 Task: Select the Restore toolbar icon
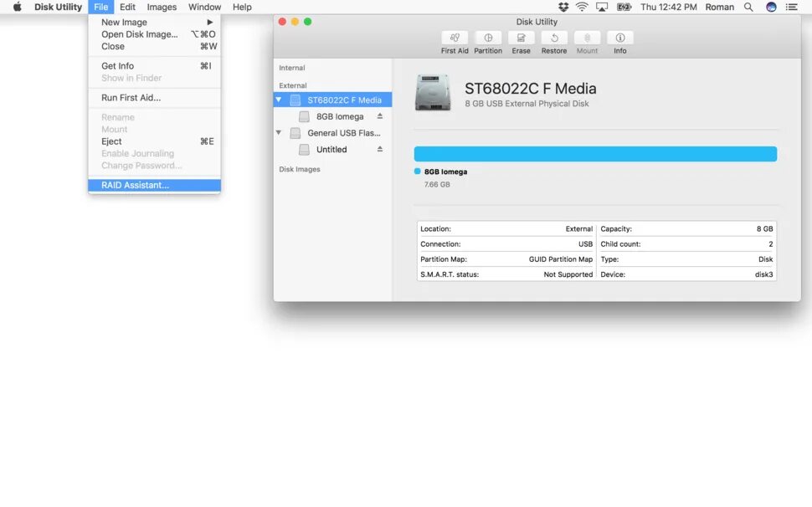coord(554,38)
